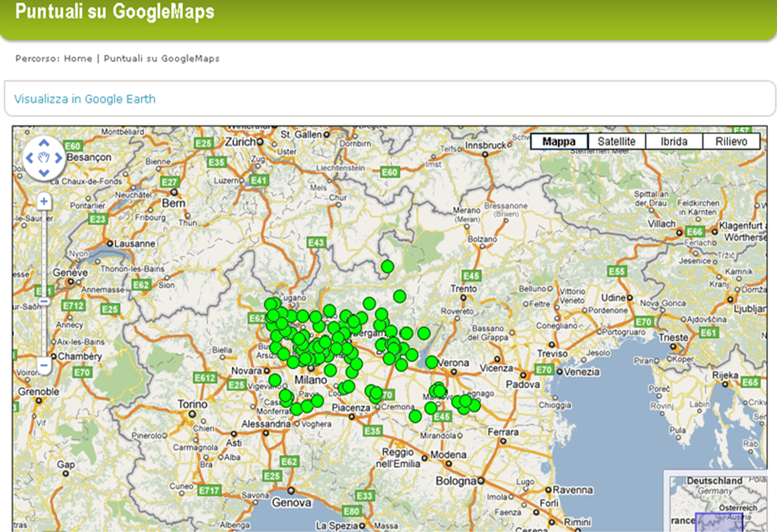Go to Home in breadcrumb path

click(78, 59)
